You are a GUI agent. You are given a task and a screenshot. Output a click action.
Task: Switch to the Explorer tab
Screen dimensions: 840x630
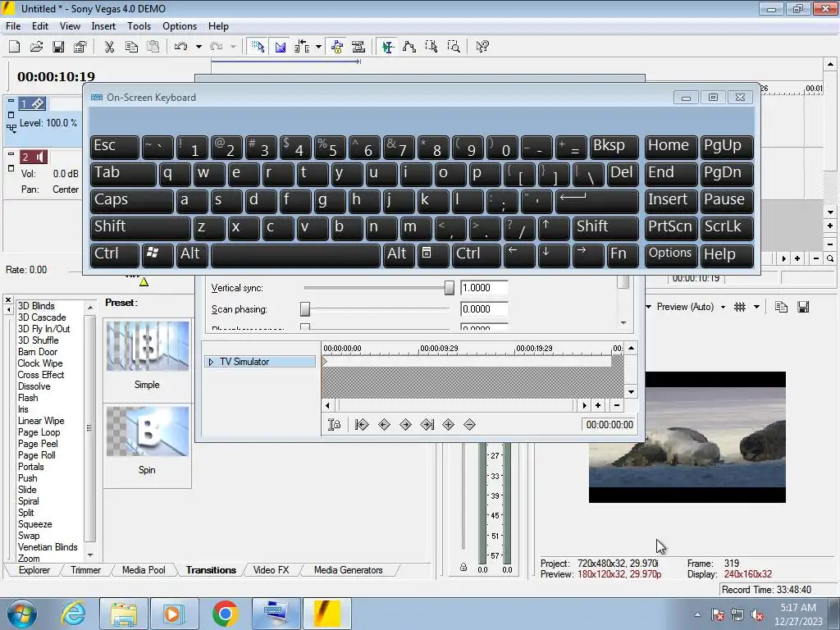coord(34,570)
